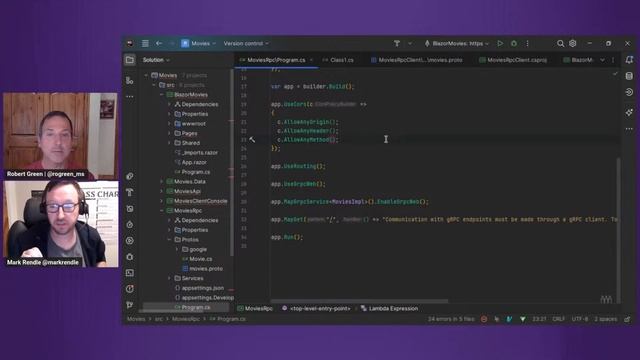Show more tool windows in left sidebar
The image size is (640, 360).
point(130,97)
